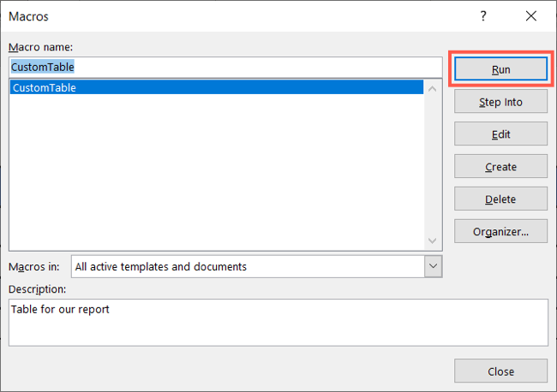
Task: Open the Organizer... dialog
Action: point(500,231)
